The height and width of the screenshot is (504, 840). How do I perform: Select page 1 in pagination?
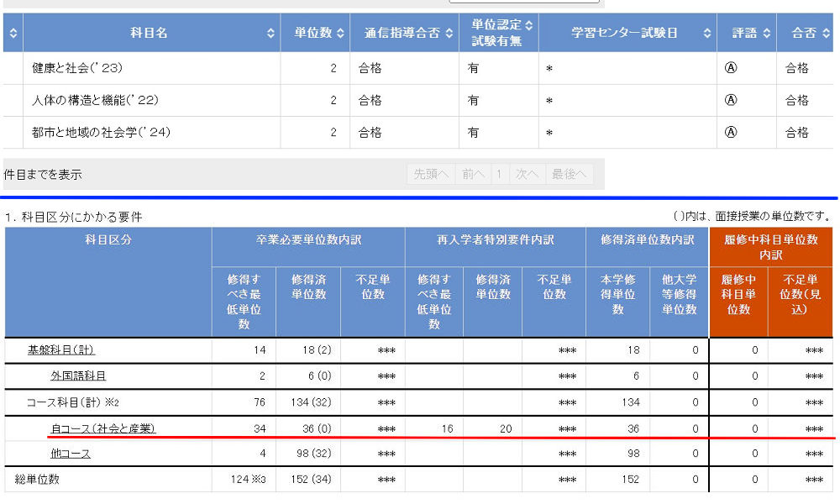point(499,175)
